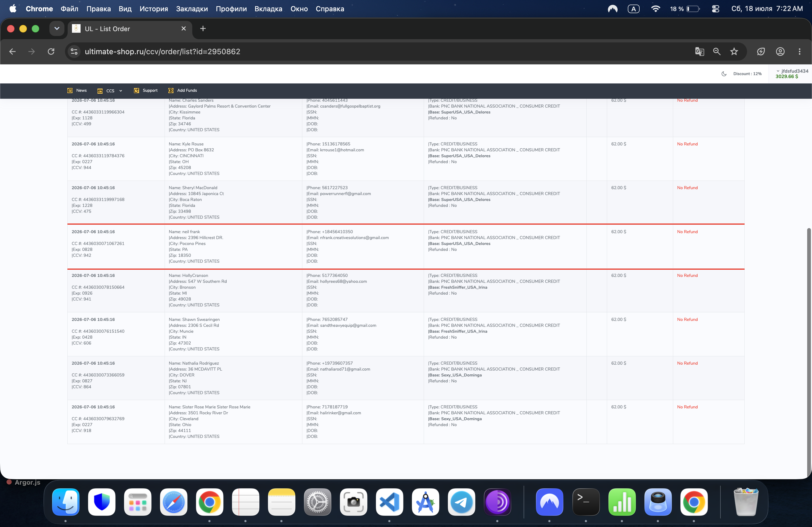Image resolution: width=812 pixels, height=527 pixels.
Task: Open Numbers from the Dock
Action: coord(622,502)
